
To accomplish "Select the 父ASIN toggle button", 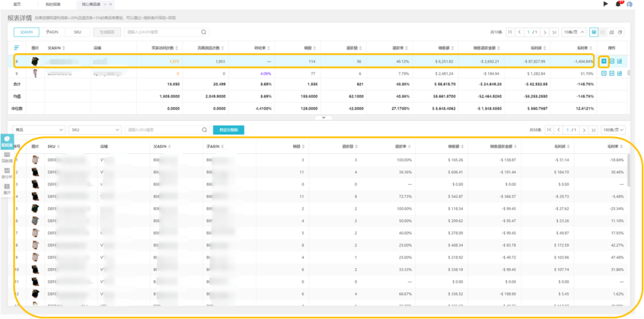I will [x=27, y=32].
